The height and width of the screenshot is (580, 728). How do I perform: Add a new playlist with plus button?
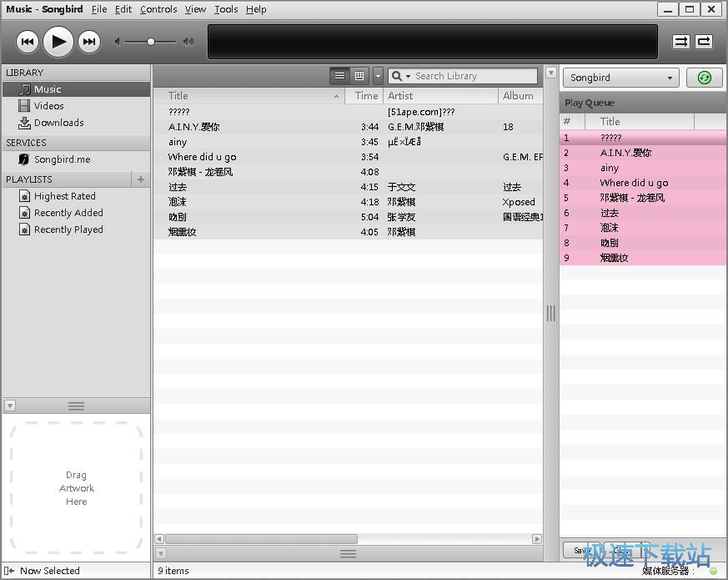[141, 179]
